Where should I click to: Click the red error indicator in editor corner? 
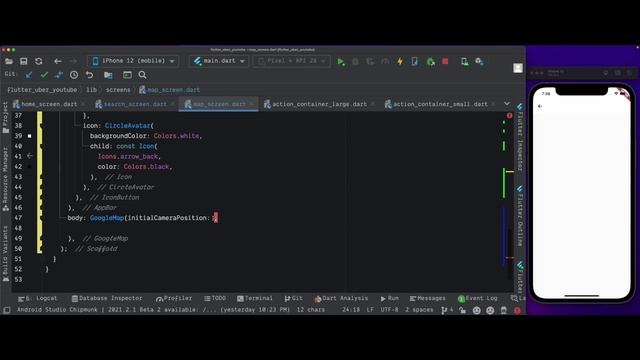(x=509, y=116)
